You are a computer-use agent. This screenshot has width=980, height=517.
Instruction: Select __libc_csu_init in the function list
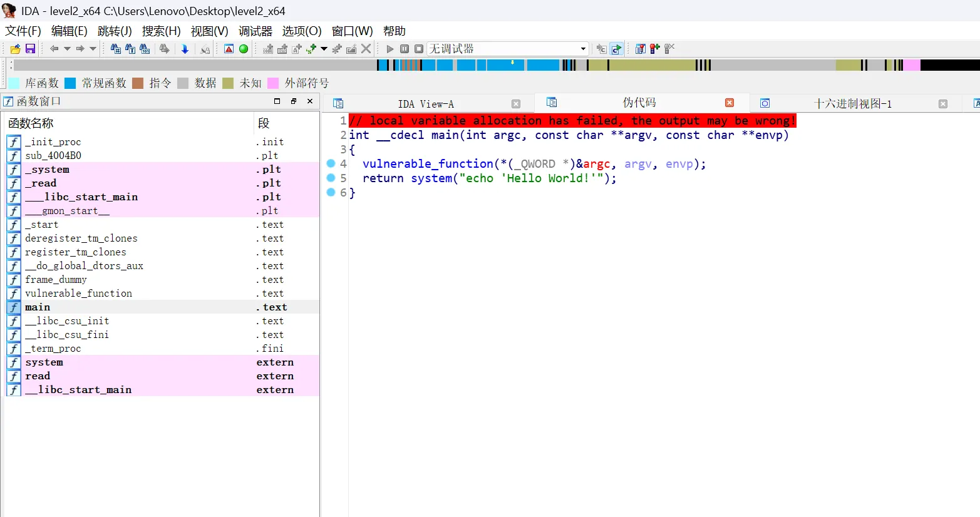pyautogui.click(x=162, y=321)
